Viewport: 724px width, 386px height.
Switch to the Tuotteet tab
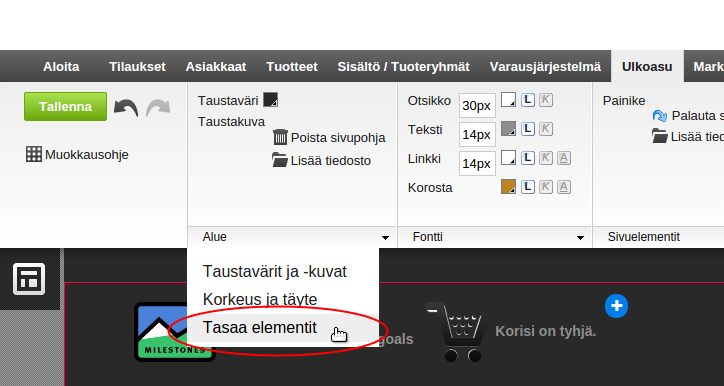pos(292,66)
